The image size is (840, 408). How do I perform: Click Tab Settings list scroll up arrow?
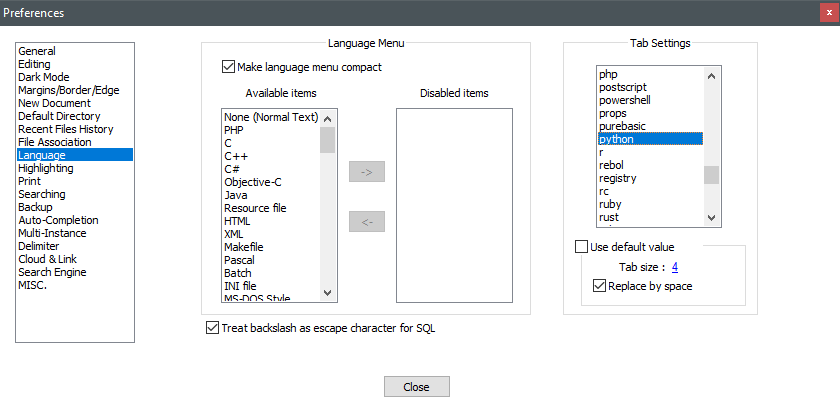[x=711, y=76]
